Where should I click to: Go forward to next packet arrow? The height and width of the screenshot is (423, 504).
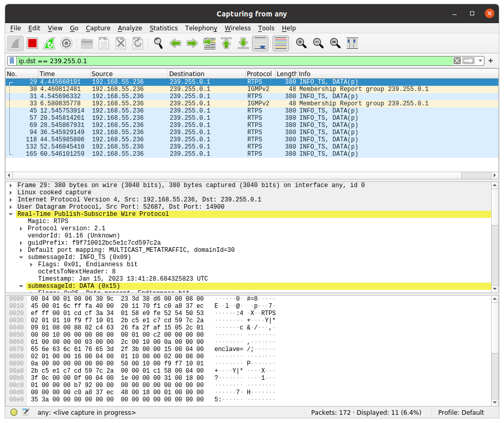pos(192,43)
